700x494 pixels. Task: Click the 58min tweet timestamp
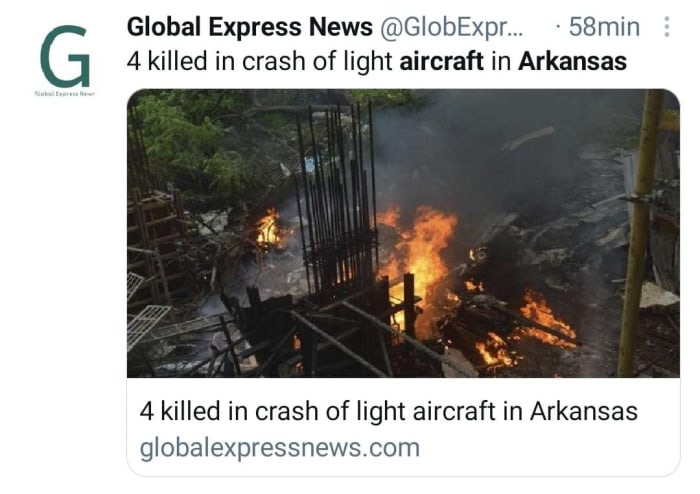pyautogui.click(x=604, y=27)
